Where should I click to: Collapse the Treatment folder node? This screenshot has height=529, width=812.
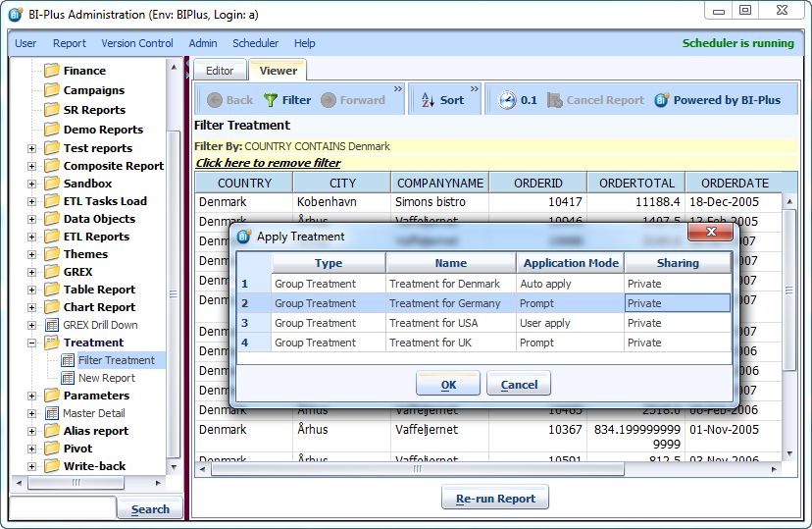tap(31, 343)
